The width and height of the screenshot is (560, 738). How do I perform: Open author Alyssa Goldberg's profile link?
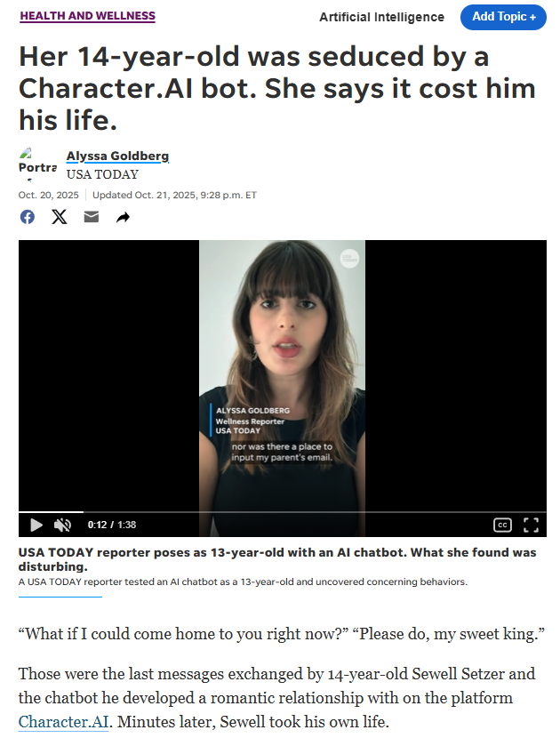coord(117,156)
